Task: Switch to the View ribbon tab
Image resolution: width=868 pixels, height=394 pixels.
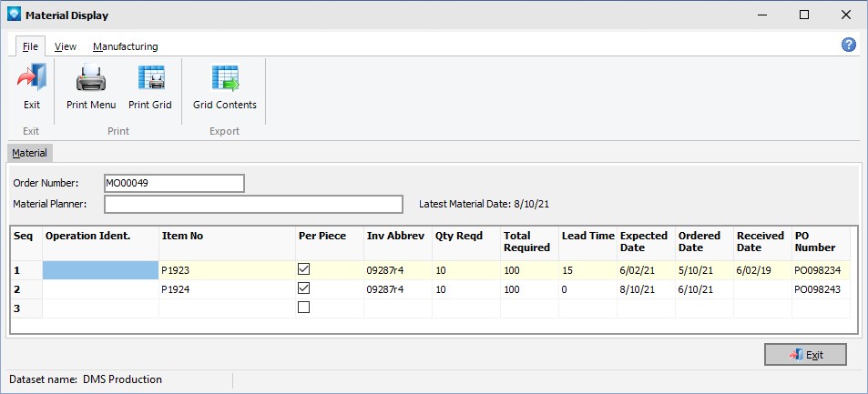Action: 66,46
